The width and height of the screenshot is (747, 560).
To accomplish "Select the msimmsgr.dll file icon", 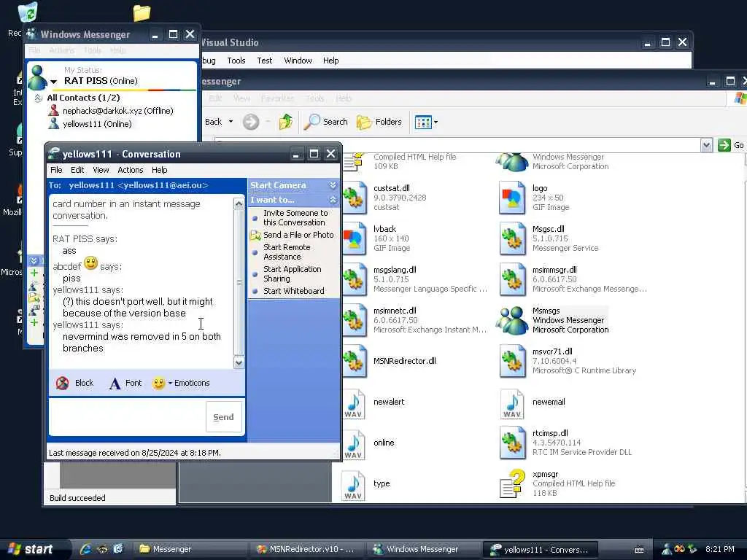I will coord(512,279).
